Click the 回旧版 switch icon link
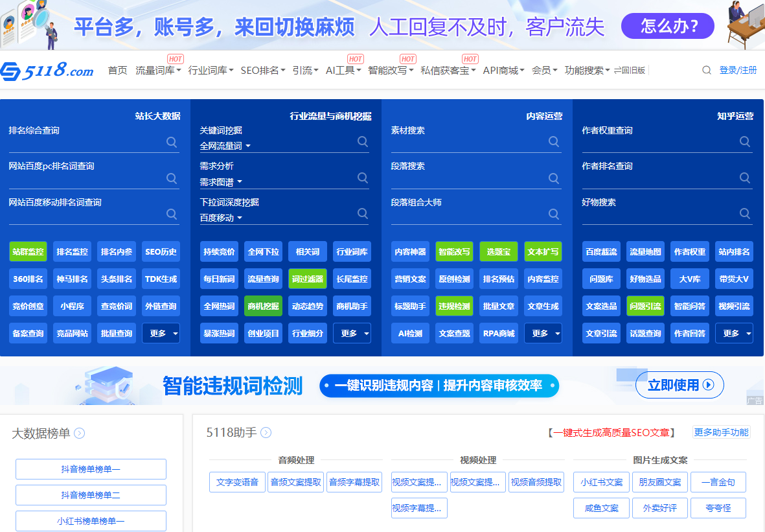This screenshot has height=532, width=765. 630,70
